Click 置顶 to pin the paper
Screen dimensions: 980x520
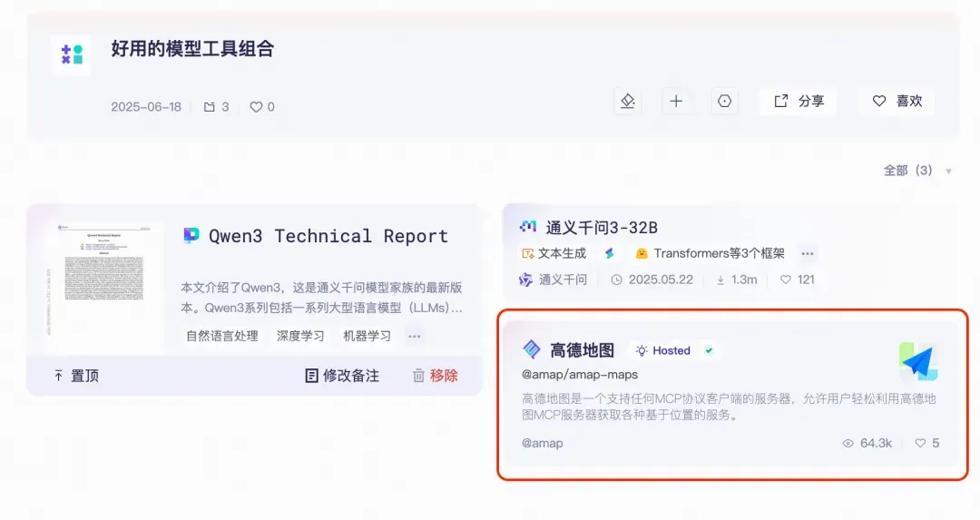(x=76, y=376)
